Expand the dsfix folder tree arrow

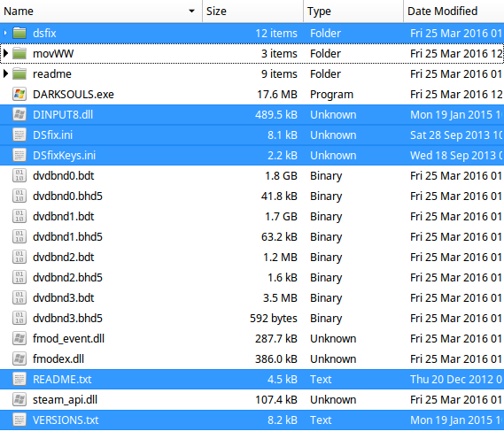[5, 33]
